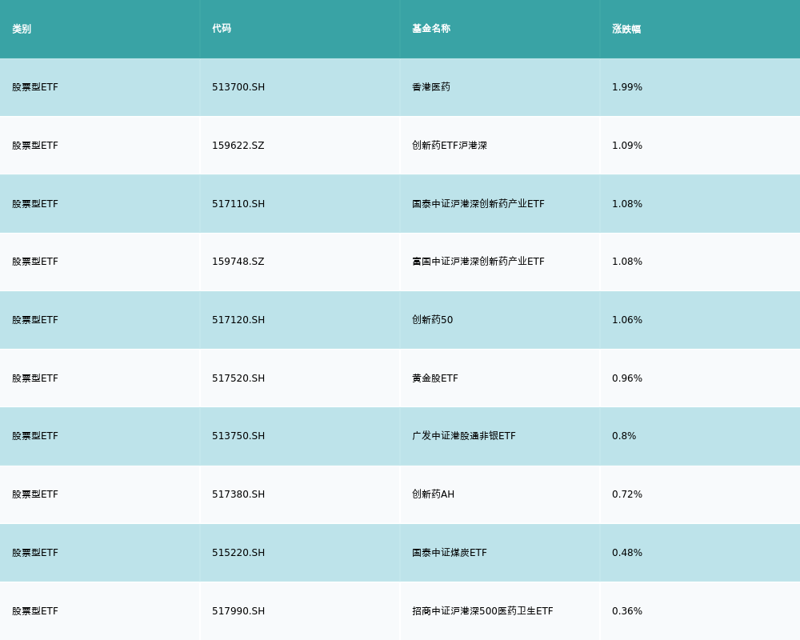Viewport: 800px width, 640px height.
Task: Click the fund name 创新药50
Action: click(x=433, y=320)
